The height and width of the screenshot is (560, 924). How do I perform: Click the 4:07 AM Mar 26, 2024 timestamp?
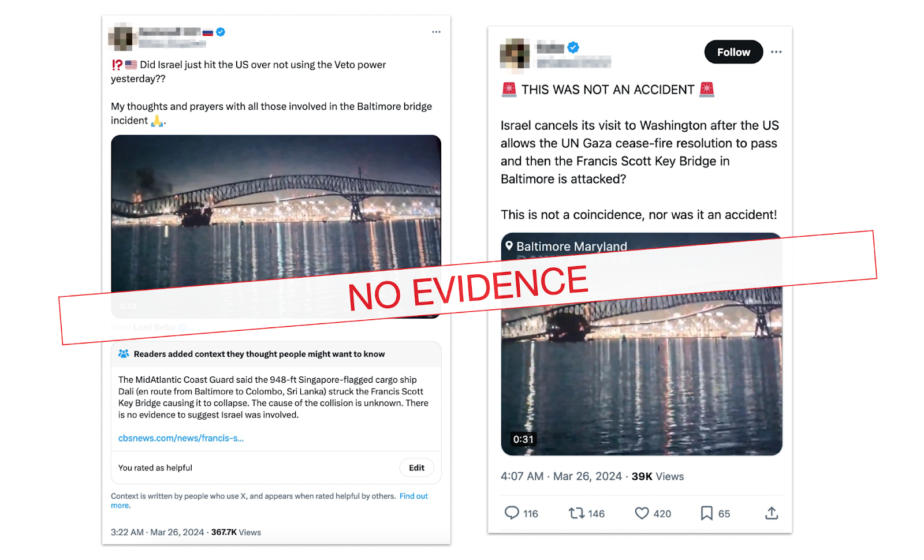(x=561, y=476)
